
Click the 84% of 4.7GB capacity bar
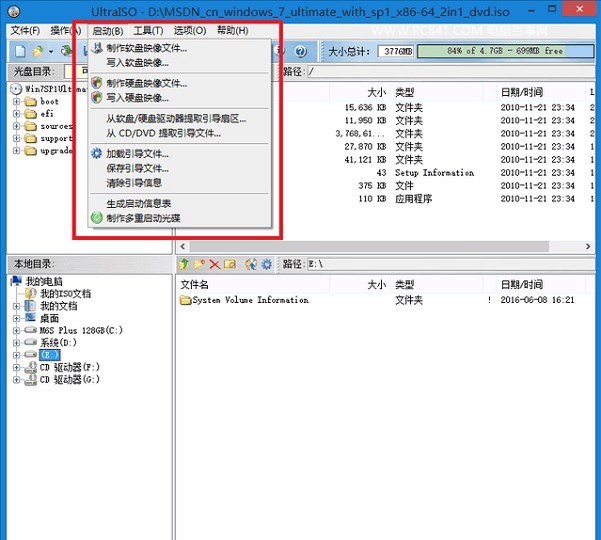point(505,51)
